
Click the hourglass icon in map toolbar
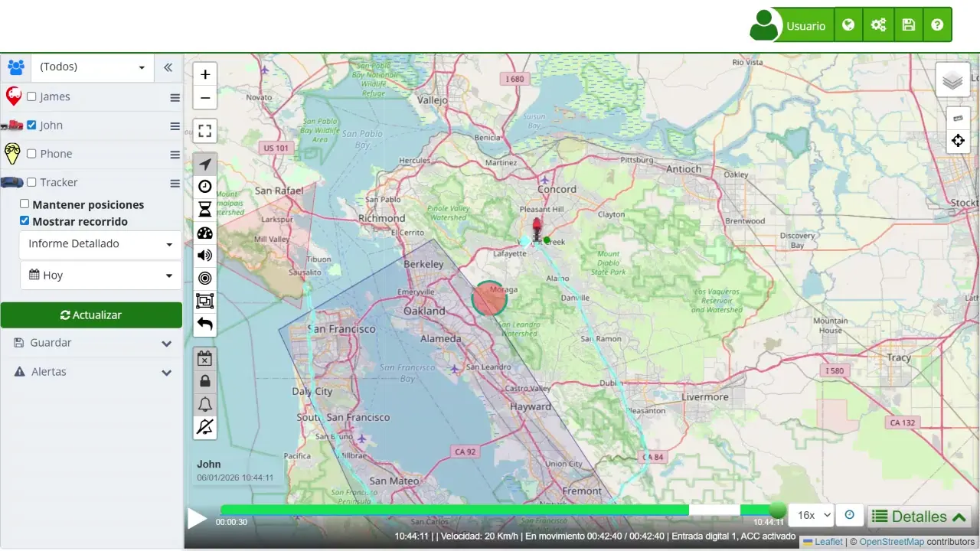tap(204, 210)
